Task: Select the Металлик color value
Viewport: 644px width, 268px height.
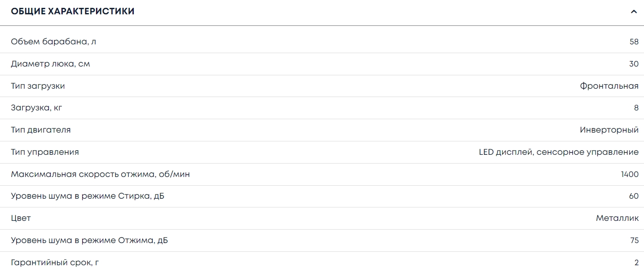Action: point(617,218)
